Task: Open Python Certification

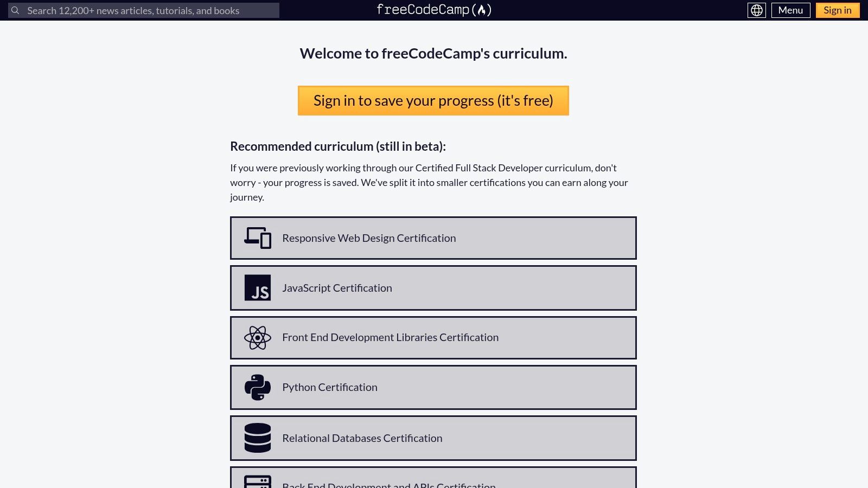Action: point(433,388)
